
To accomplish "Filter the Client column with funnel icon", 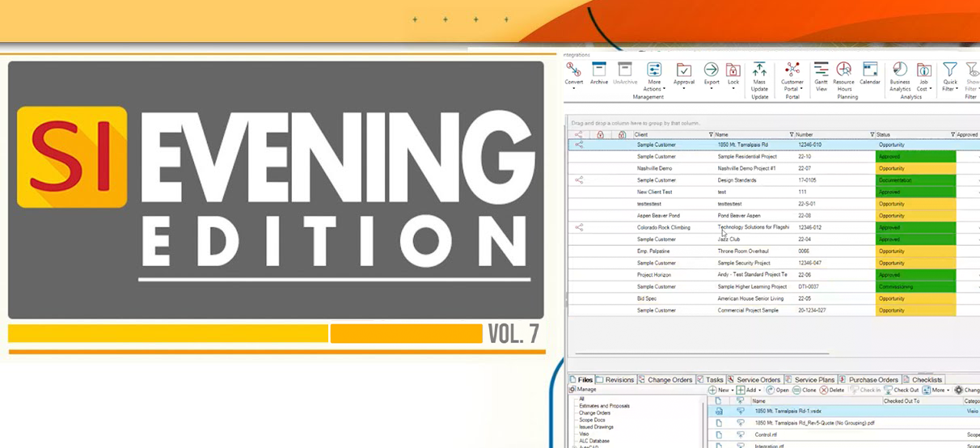I will [x=712, y=134].
